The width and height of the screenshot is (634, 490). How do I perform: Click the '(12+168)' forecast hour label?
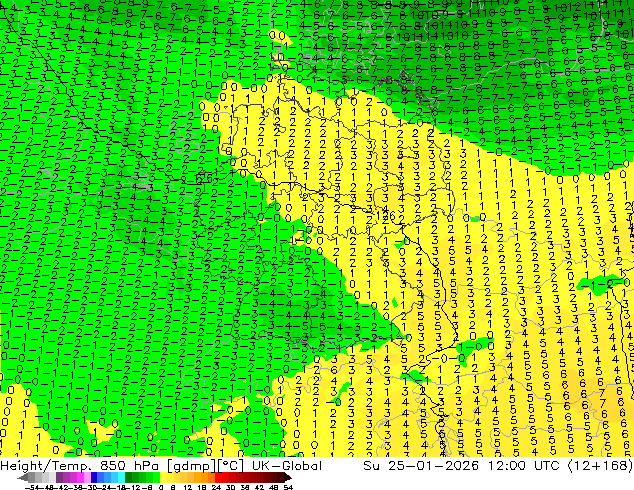coord(600,466)
